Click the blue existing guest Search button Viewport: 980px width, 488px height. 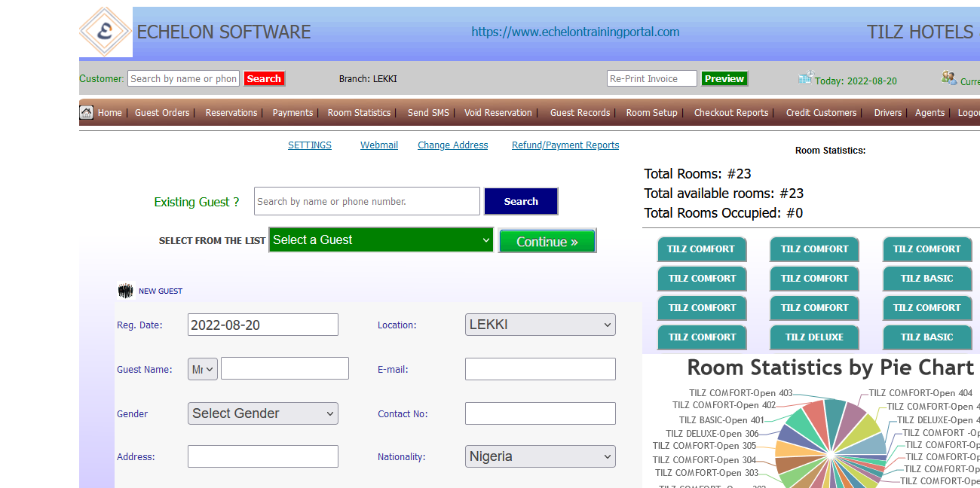coord(521,201)
